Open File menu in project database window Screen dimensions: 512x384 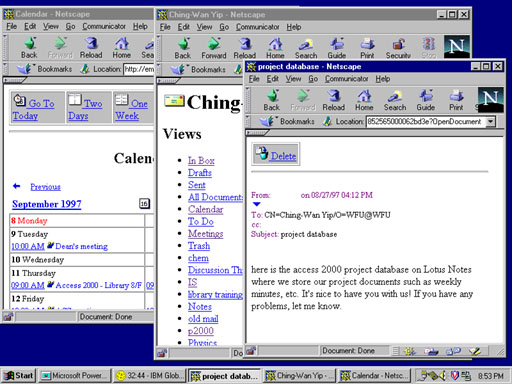254,79
